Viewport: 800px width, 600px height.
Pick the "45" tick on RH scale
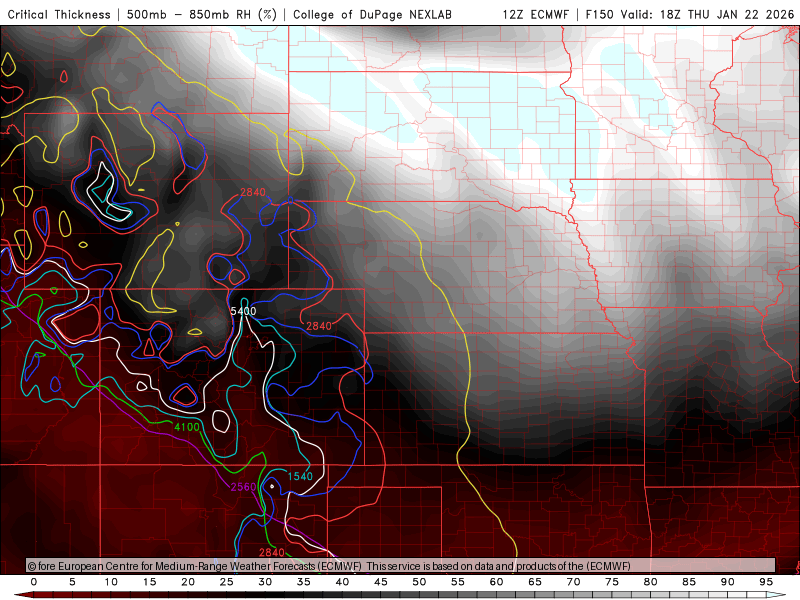pyautogui.click(x=381, y=582)
